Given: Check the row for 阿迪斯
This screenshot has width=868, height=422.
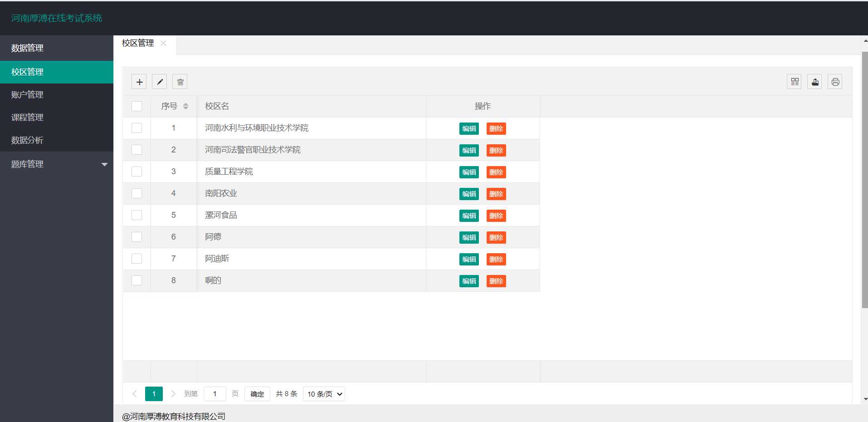Looking at the screenshot, I should [137, 259].
